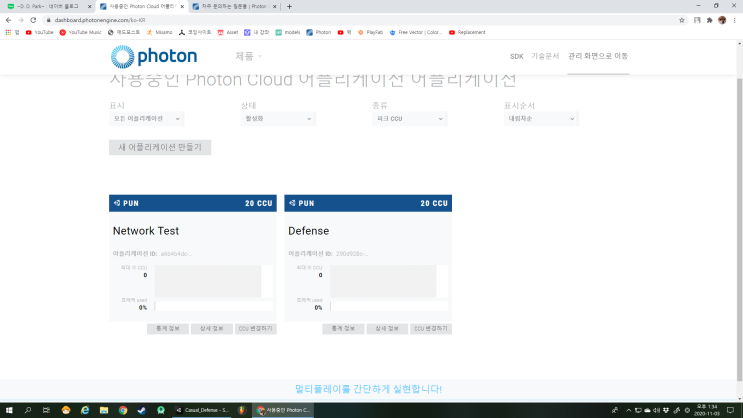Viewport: 743px width, 418px height.
Task: Open the Windows Start menu
Action: pyautogui.click(x=9, y=410)
